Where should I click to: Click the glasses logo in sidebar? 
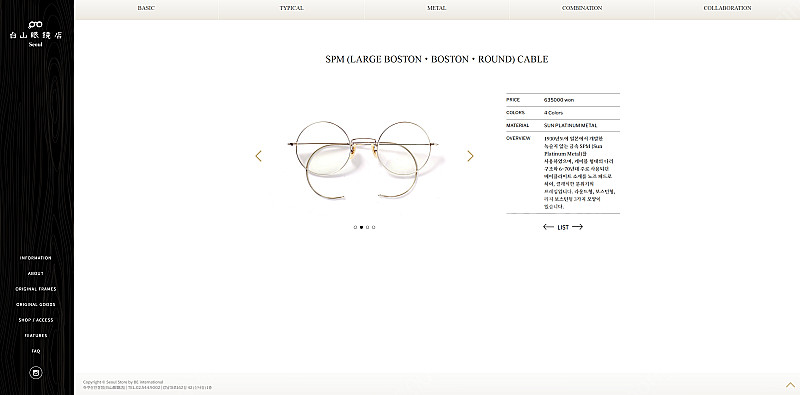35,24
